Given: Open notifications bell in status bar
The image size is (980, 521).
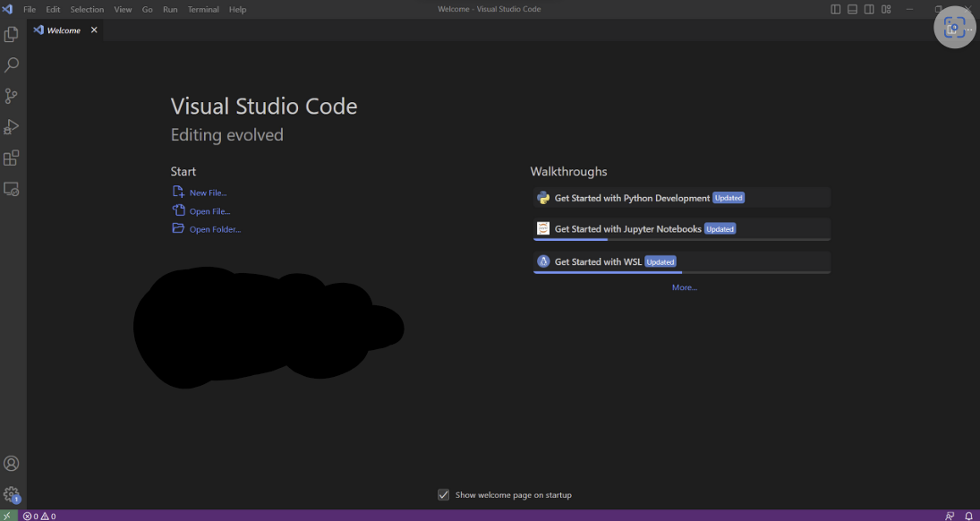Looking at the screenshot, I should (x=968, y=516).
